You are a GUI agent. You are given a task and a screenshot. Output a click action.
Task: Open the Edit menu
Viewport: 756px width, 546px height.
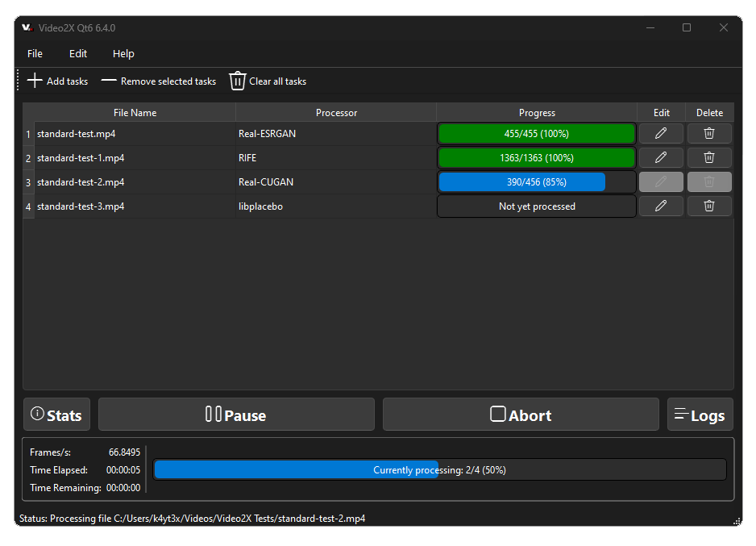pyautogui.click(x=77, y=53)
